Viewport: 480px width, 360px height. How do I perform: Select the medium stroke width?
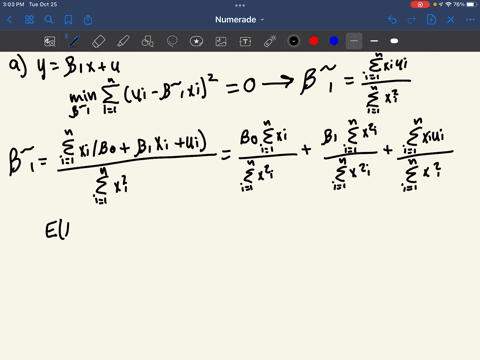[374, 41]
